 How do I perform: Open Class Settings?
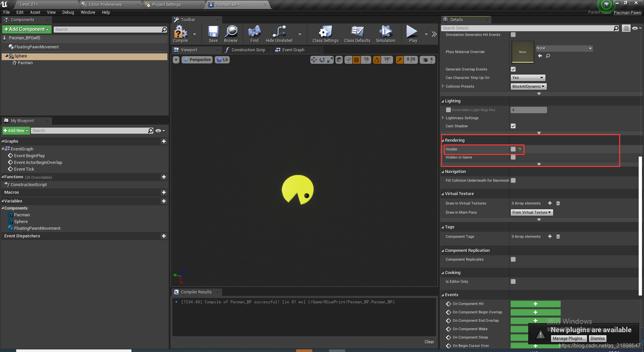click(325, 34)
